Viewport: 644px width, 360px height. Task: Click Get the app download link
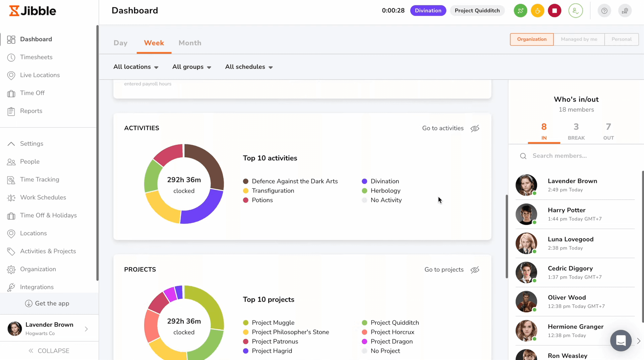pos(47,304)
